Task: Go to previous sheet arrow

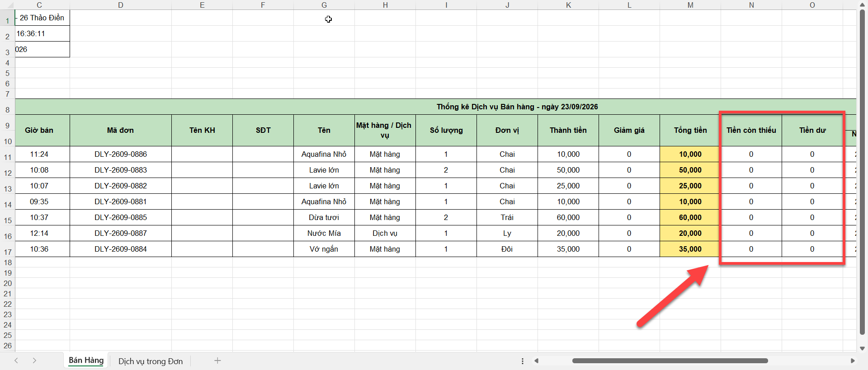Action: (16, 361)
